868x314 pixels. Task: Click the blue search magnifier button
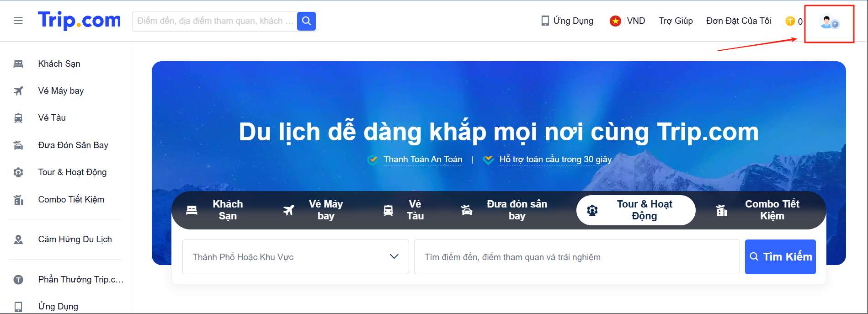[x=306, y=21]
